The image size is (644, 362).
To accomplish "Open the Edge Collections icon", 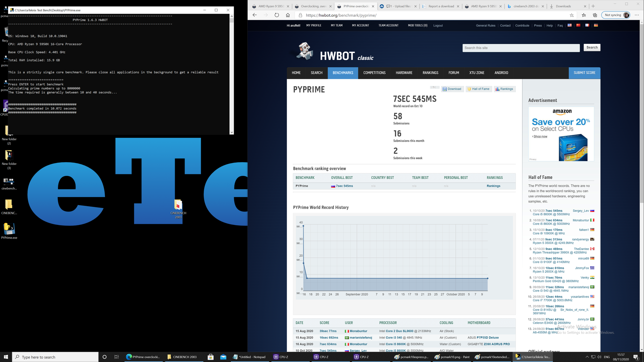I will tap(595, 15).
